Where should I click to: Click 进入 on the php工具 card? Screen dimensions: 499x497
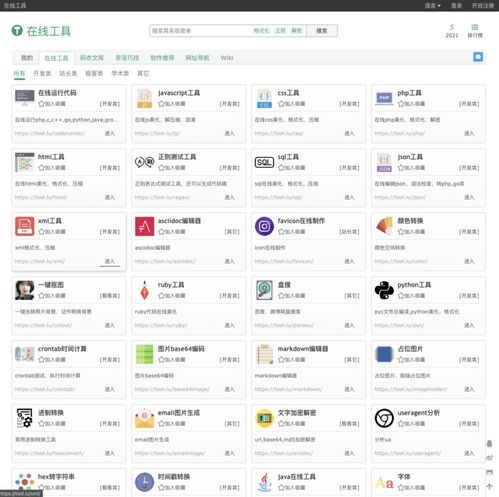pyautogui.click(x=469, y=133)
